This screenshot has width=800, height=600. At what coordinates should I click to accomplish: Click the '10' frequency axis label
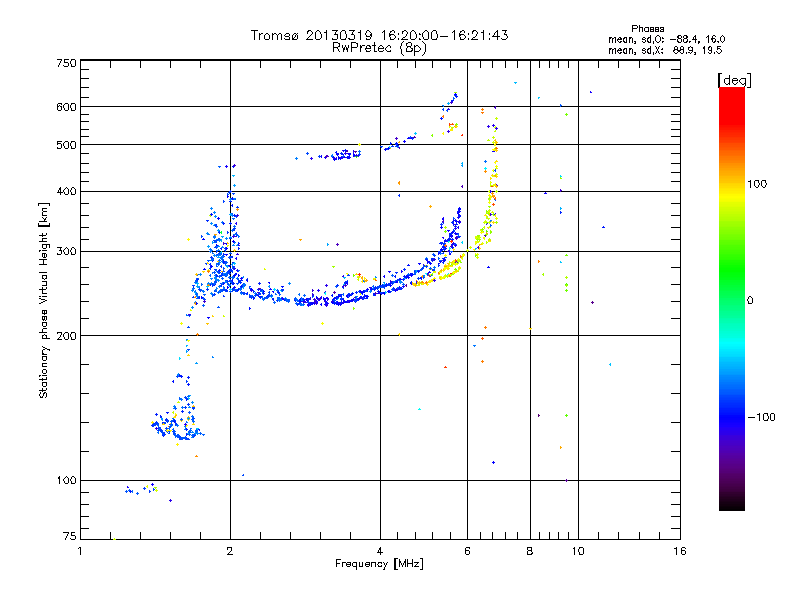point(578,551)
